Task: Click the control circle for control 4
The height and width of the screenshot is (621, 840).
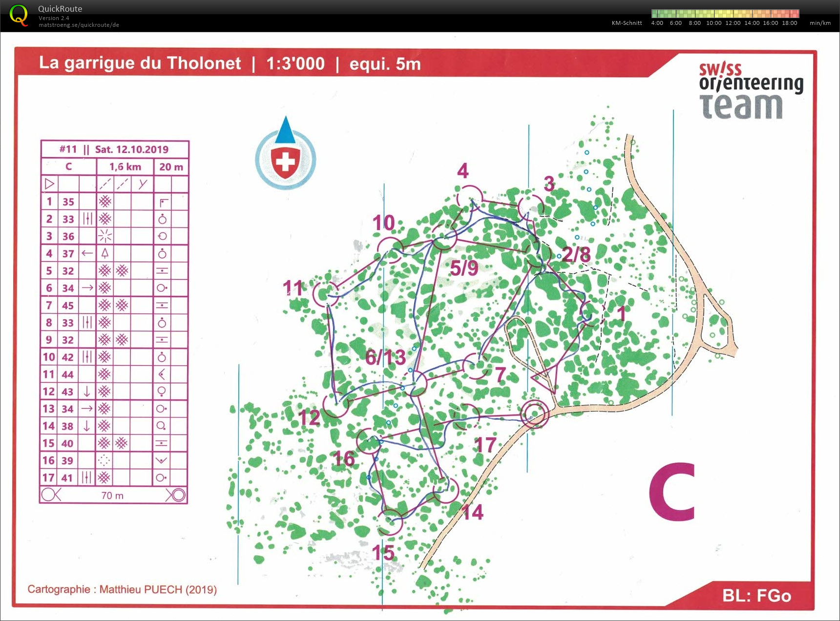Action: 469,198
